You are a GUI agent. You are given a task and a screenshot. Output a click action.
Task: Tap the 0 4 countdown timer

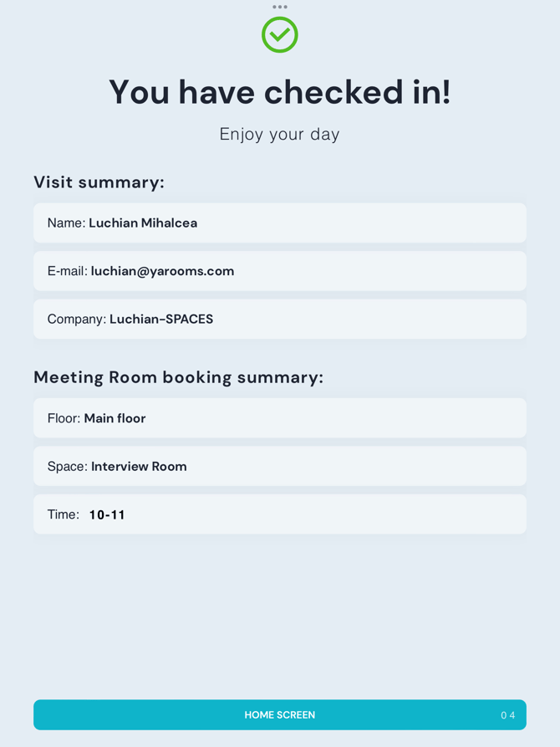(507, 715)
